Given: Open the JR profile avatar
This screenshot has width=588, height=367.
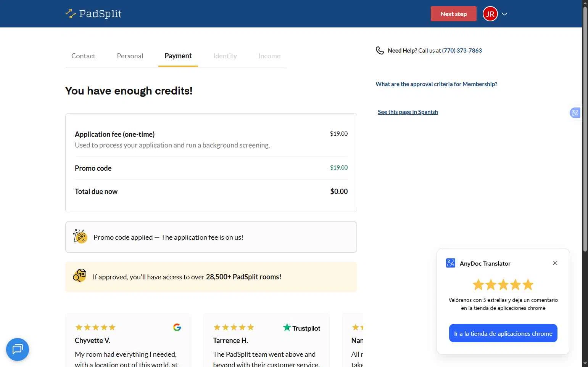Looking at the screenshot, I should coord(490,14).
